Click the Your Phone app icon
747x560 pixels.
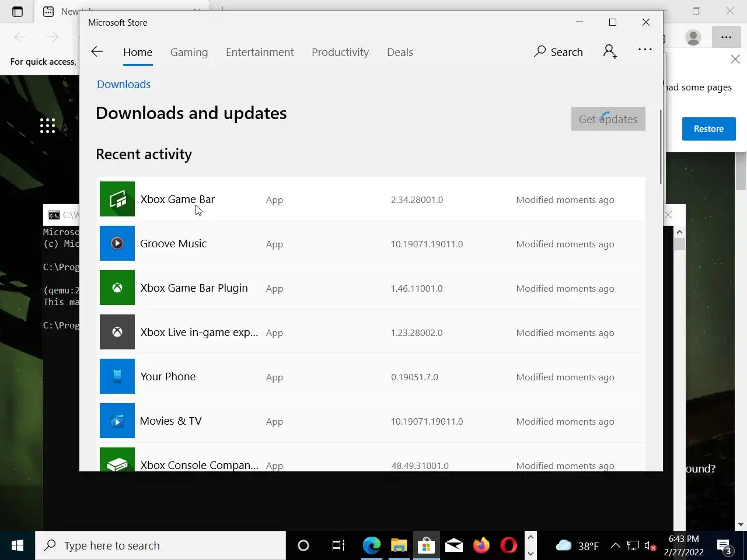(x=117, y=376)
